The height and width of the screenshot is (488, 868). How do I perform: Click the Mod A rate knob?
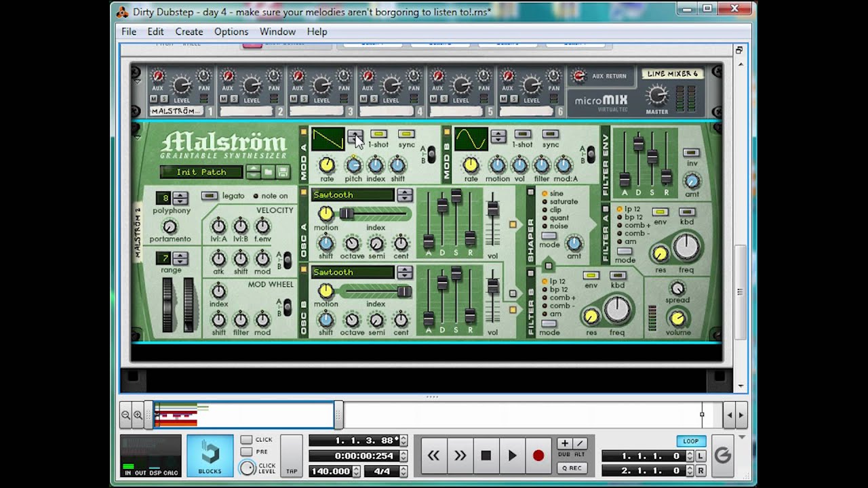tap(327, 165)
